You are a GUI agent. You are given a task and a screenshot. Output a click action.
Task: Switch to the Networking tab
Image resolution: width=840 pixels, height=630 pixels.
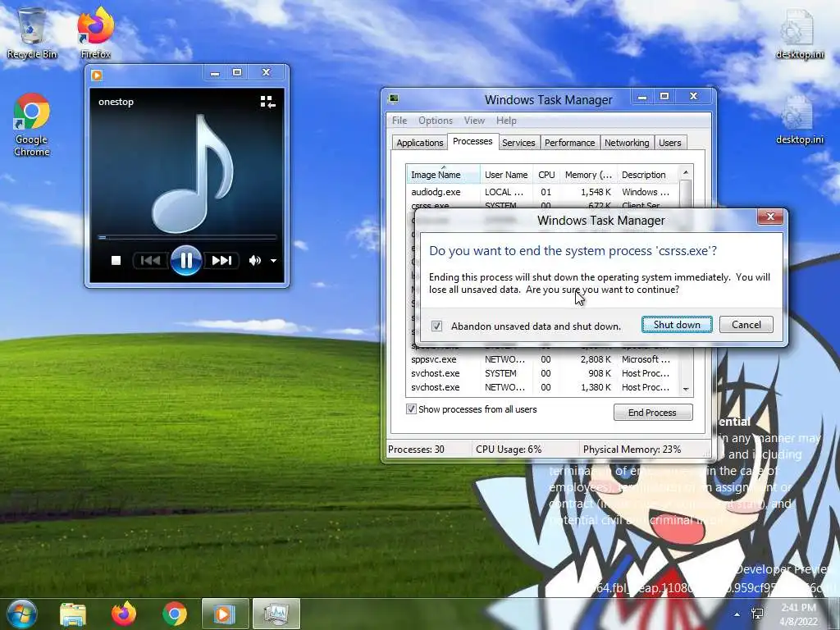point(626,143)
